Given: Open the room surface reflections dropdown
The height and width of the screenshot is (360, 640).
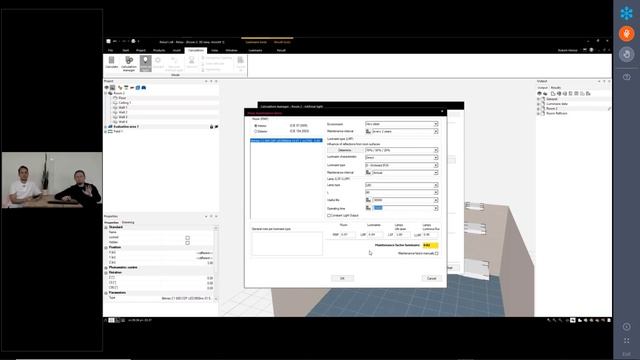Looking at the screenshot, I should 436,150.
